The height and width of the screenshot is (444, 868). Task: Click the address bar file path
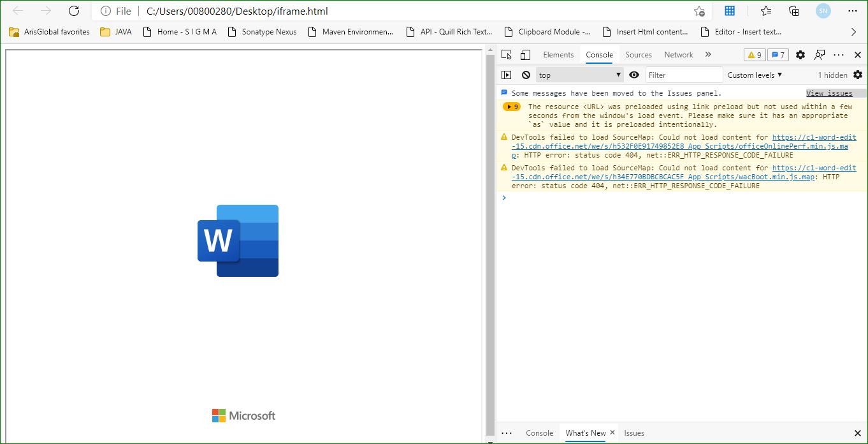pyautogui.click(x=237, y=11)
